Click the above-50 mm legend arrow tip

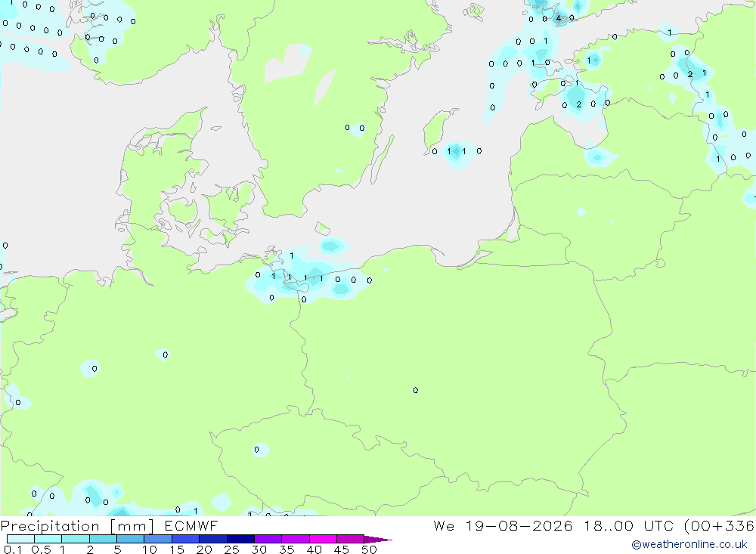pyautogui.click(x=378, y=540)
